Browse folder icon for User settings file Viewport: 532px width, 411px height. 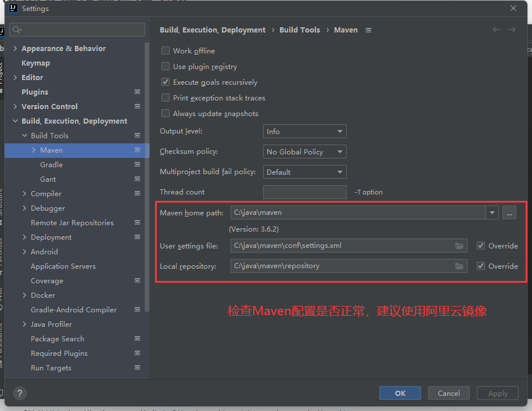click(459, 246)
